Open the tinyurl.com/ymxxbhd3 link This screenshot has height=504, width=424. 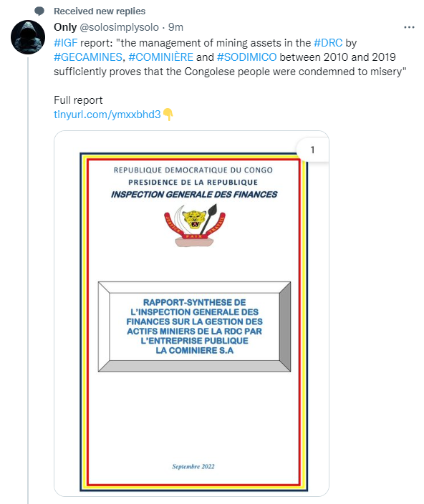pos(107,115)
